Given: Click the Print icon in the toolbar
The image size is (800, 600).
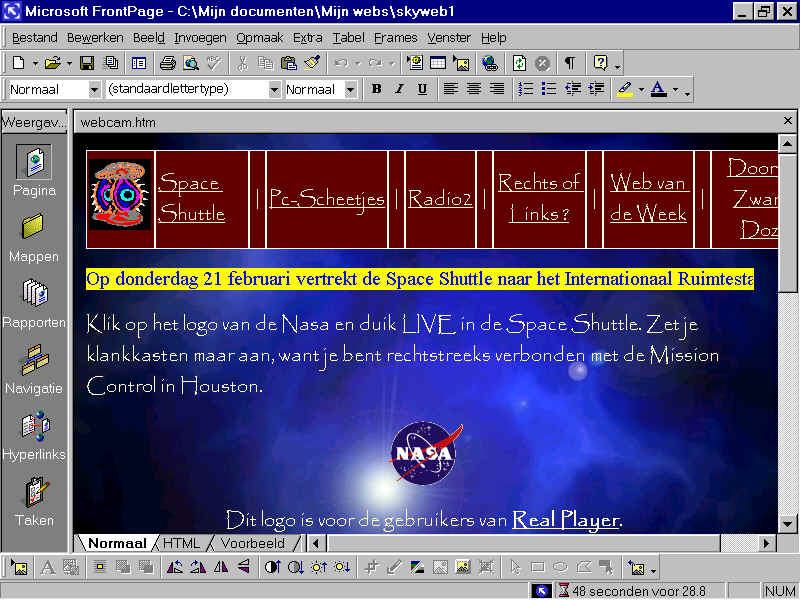Looking at the screenshot, I should coord(168,63).
